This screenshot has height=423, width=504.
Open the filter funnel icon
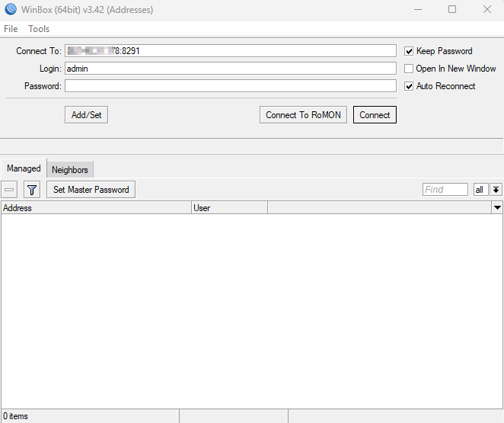click(32, 190)
